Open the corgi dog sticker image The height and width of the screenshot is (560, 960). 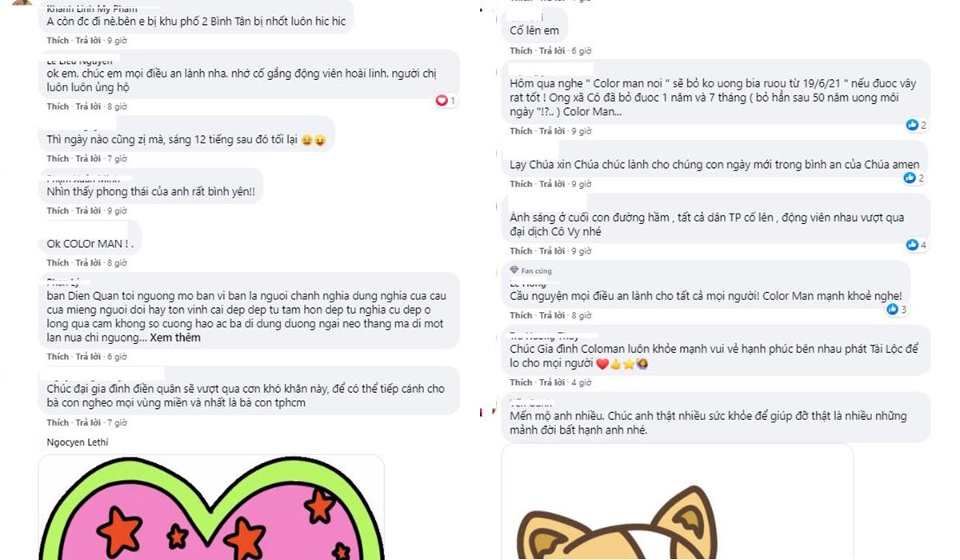(x=677, y=502)
